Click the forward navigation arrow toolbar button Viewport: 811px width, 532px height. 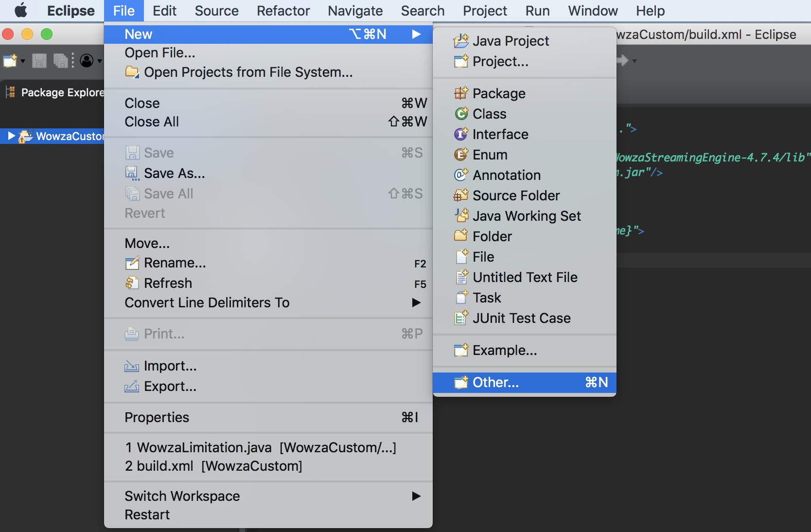(x=622, y=61)
